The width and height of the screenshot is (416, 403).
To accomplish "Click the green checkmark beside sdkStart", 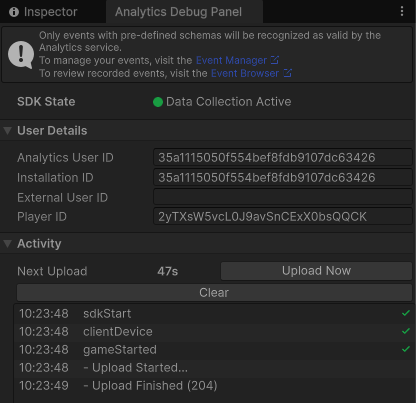I will 406,313.
